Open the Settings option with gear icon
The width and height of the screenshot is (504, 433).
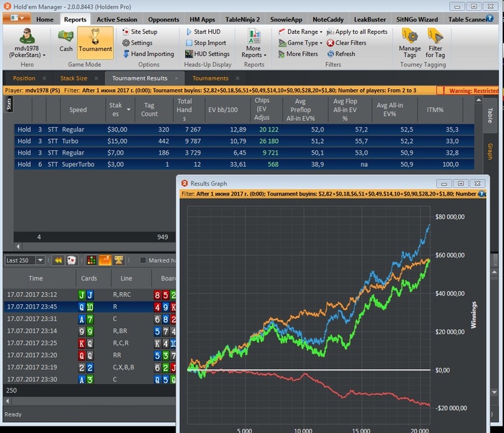(138, 42)
